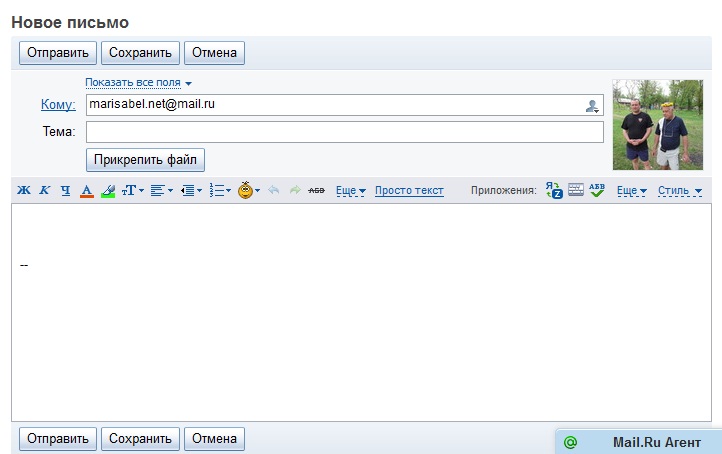The width and height of the screenshot is (722, 454).
Task: Open the virtual keyboard icon
Action: (576, 190)
